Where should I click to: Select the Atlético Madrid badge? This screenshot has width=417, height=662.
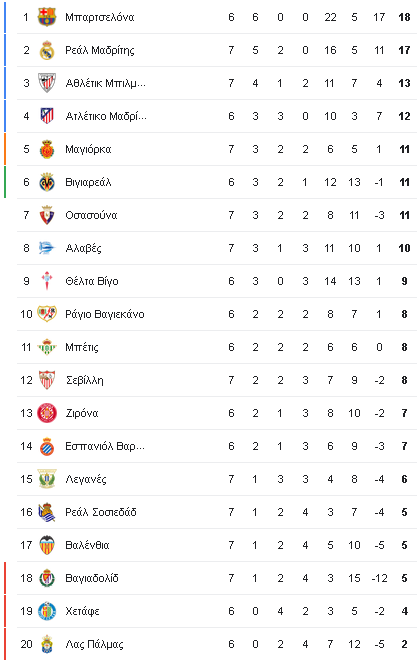tap(47, 116)
